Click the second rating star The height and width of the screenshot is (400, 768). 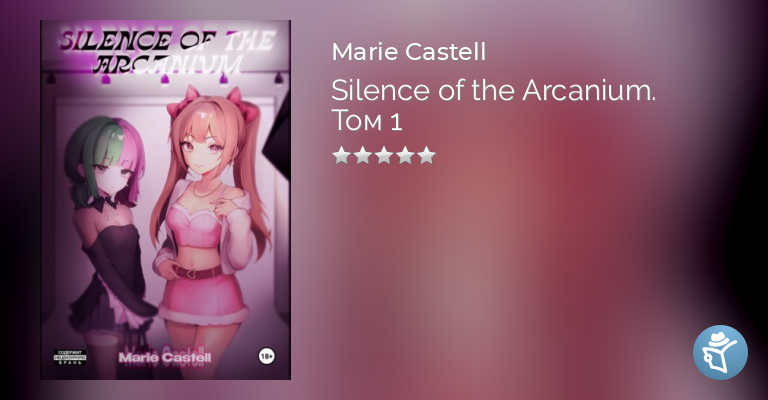(362, 156)
